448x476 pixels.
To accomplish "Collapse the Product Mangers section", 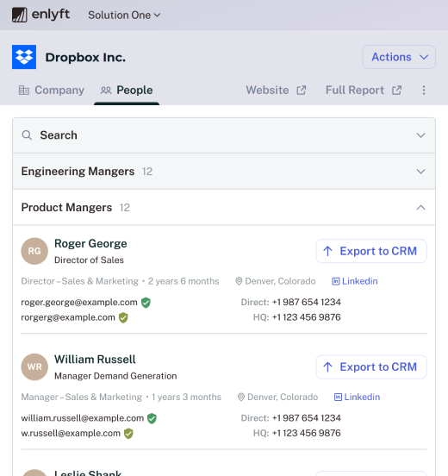I will tap(224, 207).
